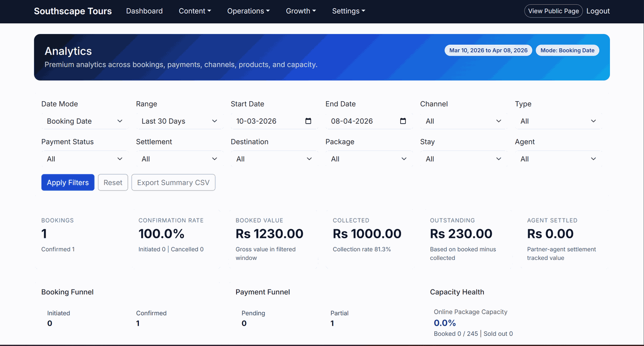Click the Pending payment funnel label
644x346 pixels.
click(253, 313)
